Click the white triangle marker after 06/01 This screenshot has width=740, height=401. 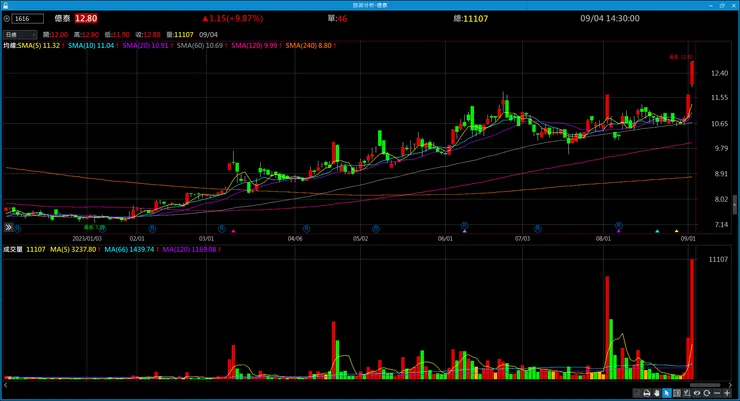[464, 231]
